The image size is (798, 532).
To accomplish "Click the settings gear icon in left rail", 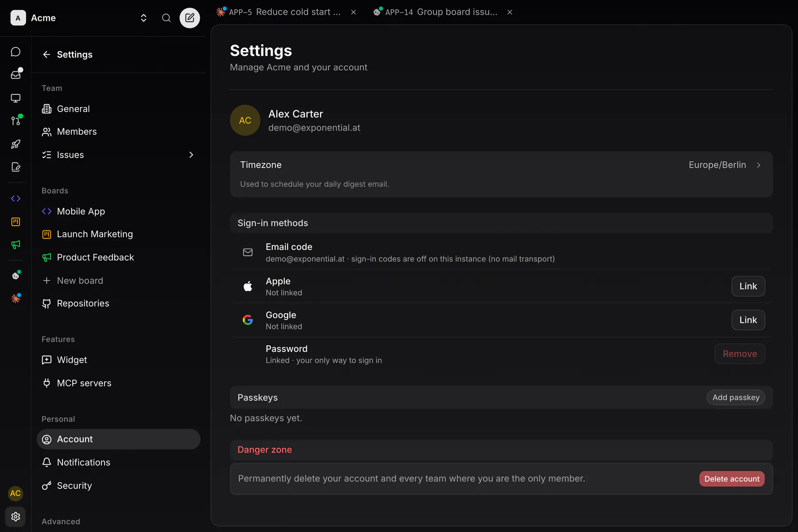I will tap(16, 516).
